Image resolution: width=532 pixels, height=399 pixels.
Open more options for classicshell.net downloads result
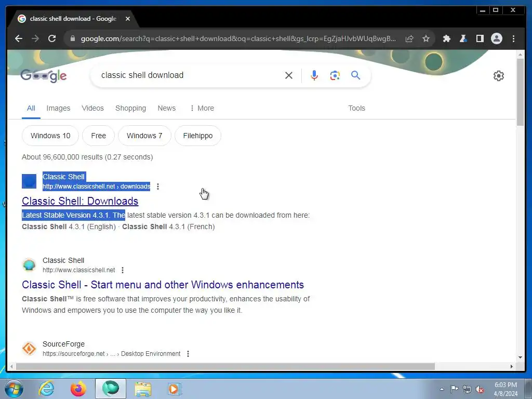(x=158, y=187)
